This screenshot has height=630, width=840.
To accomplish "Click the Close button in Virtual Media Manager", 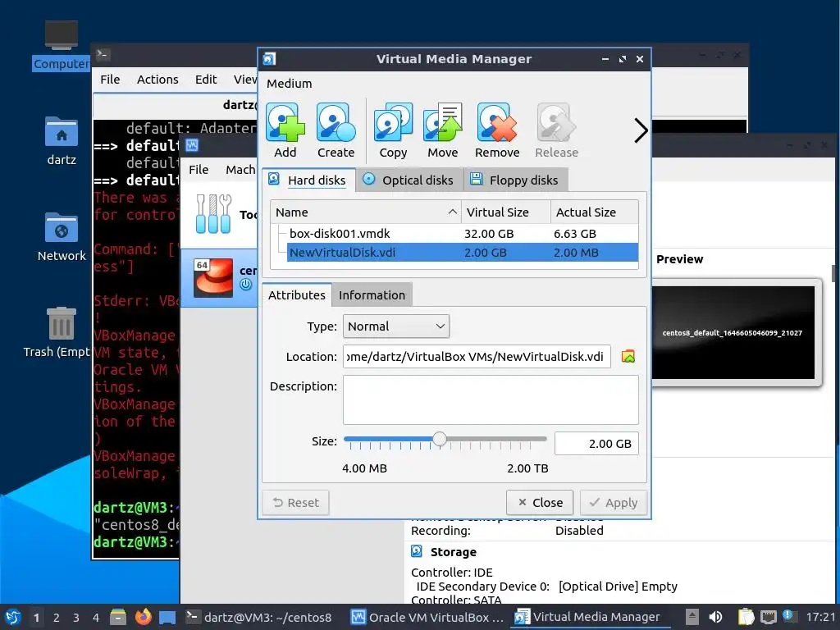I will click(540, 503).
